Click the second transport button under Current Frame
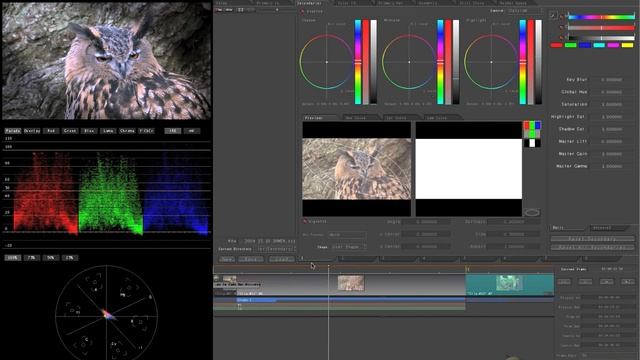Viewport: 640px width, 360px height. coord(585,282)
